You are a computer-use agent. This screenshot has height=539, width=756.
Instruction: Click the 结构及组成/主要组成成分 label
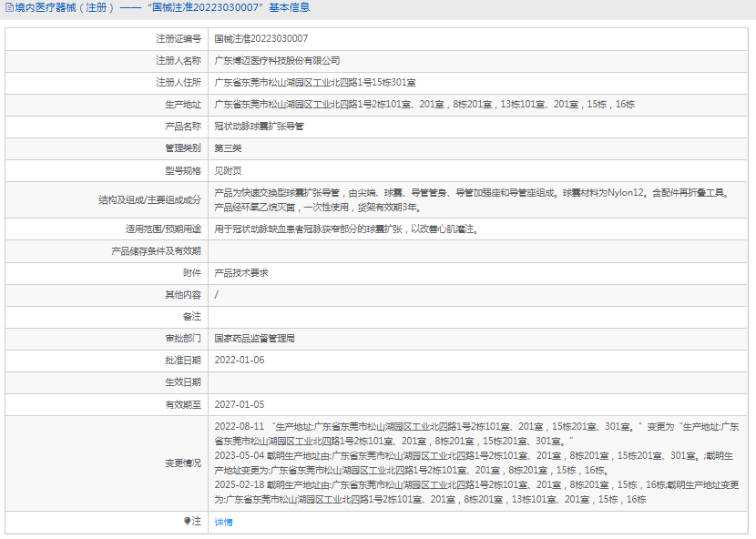(x=149, y=200)
